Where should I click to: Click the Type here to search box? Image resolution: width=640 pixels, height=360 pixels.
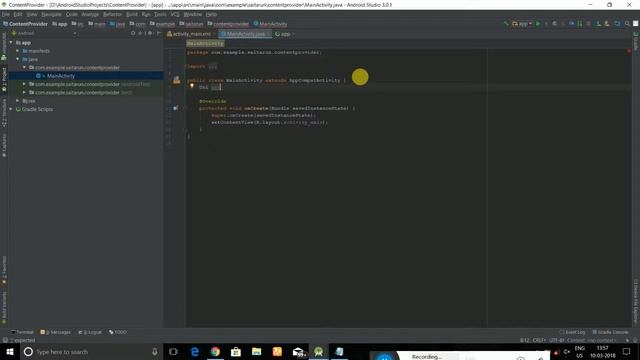click(91, 352)
